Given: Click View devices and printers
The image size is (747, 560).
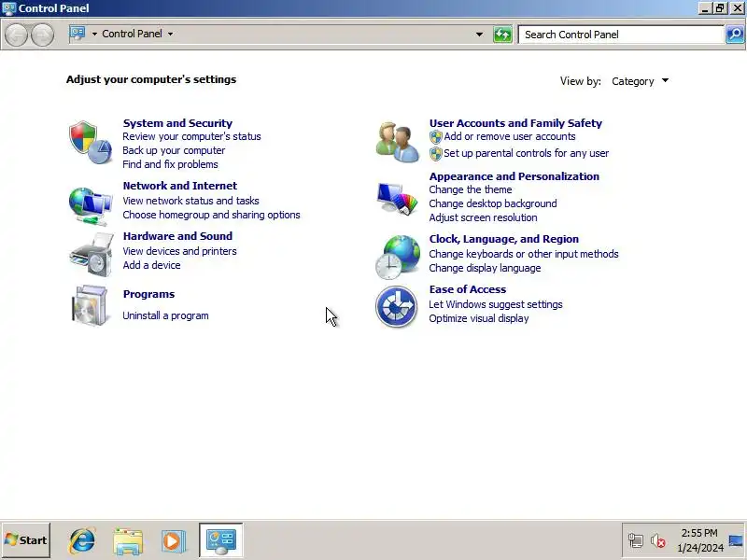Looking at the screenshot, I should [179, 251].
